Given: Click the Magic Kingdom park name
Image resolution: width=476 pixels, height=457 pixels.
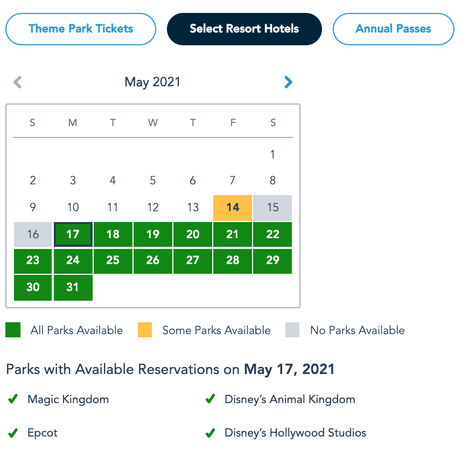Looking at the screenshot, I should point(68,399).
